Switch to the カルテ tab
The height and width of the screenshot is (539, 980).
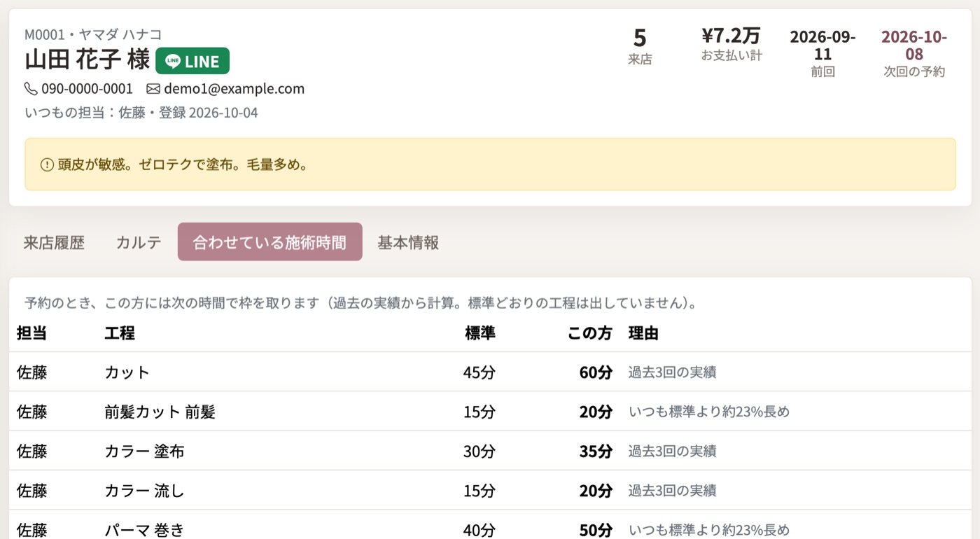pyautogui.click(x=139, y=242)
